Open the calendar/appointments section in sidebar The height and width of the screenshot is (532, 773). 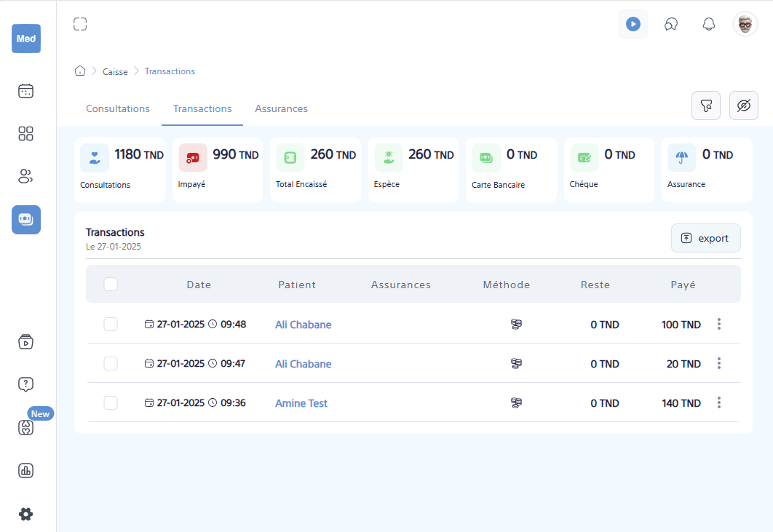click(x=25, y=91)
